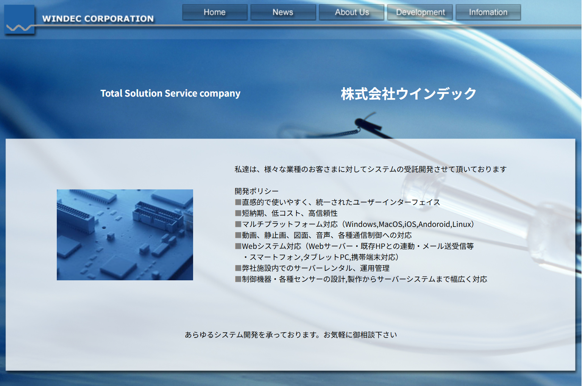This screenshot has height=386, width=588.
Task: Click the 弊社施設内でのサーバーレンタル line
Action: click(x=312, y=268)
